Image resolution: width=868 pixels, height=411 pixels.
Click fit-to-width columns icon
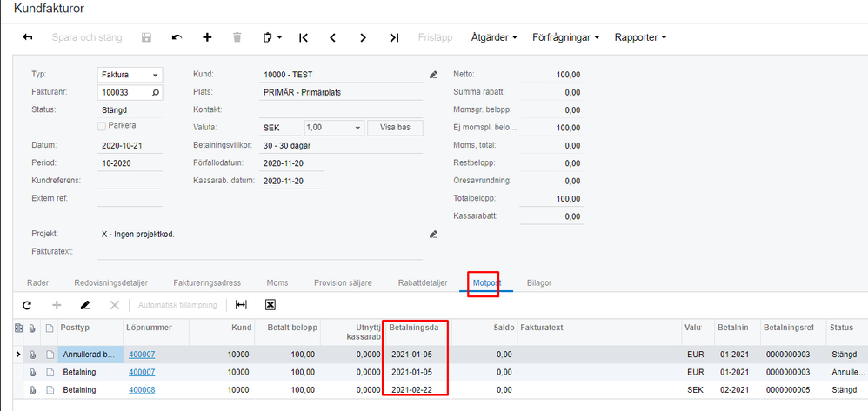(242, 305)
